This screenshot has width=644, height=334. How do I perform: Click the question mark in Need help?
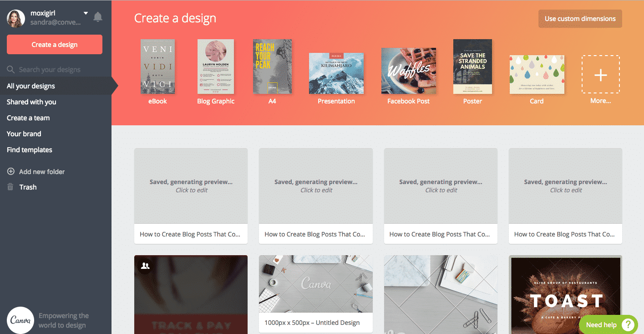point(628,324)
